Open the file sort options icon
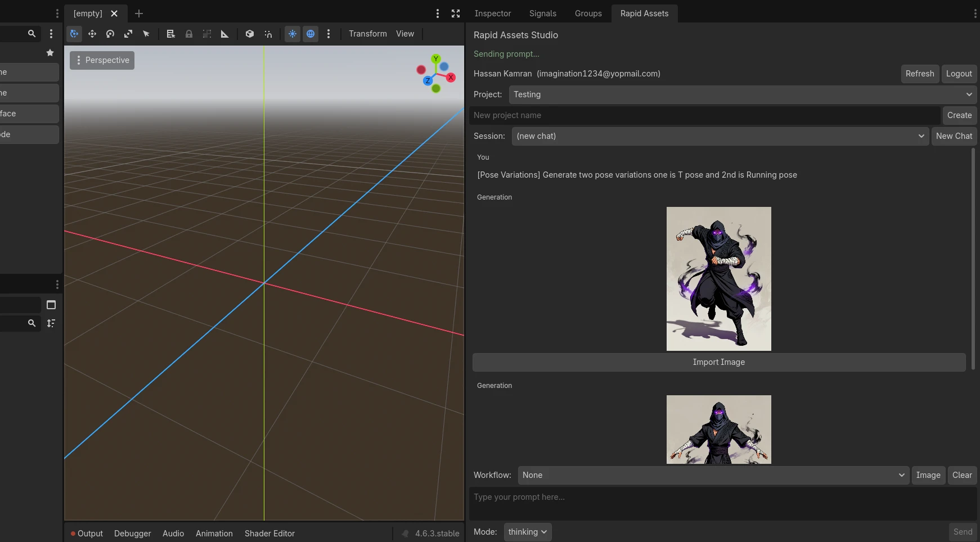Screen dimensions: 980x542 pyautogui.click(x=51, y=323)
